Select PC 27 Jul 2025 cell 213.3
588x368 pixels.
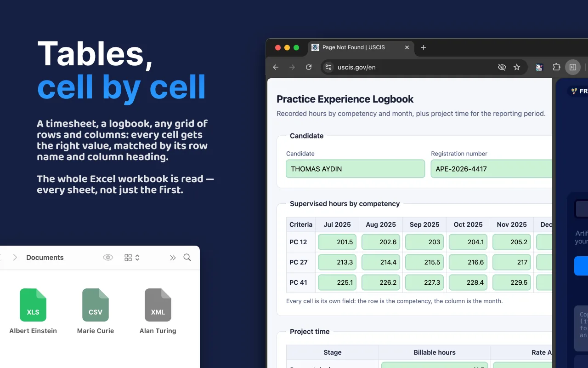point(337,262)
